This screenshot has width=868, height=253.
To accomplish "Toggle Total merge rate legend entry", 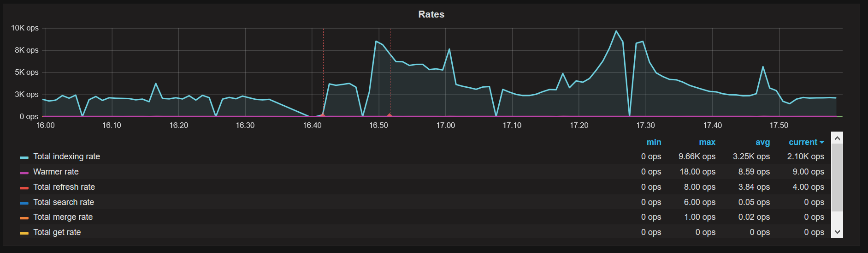I will pyautogui.click(x=63, y=217).
